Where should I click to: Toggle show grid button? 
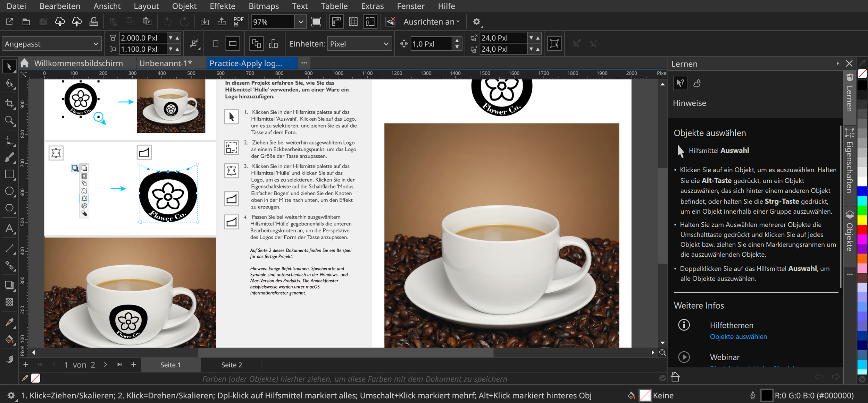(x=353, y=22)
